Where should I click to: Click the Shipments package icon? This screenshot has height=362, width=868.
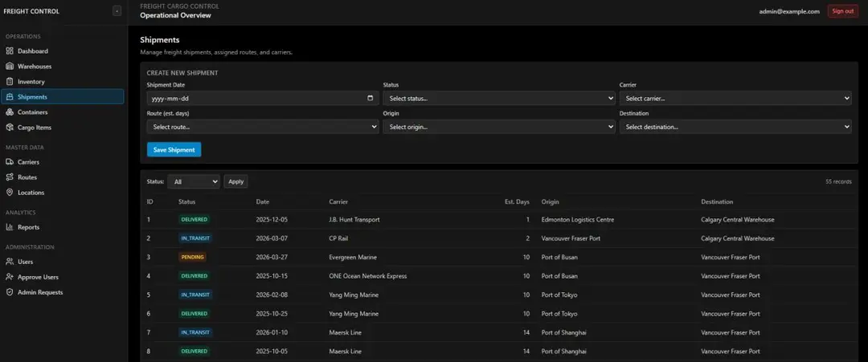(x=10, y=96)
